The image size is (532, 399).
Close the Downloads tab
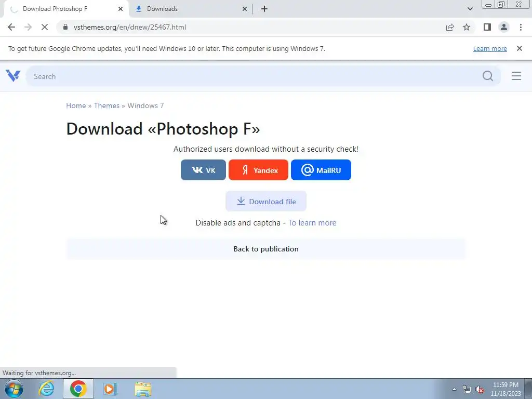point(245,9)
